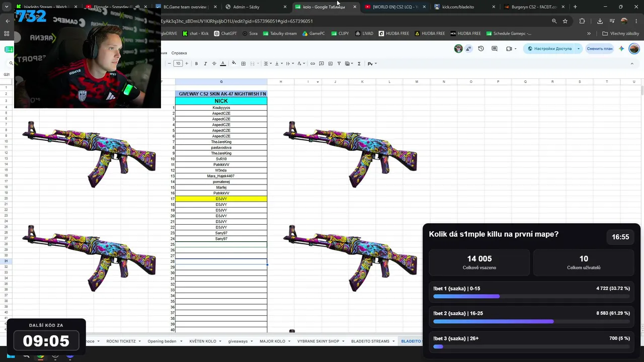Image resolution: width=644 pixels, height=362 pixels.
Task: Open the share options dropdown arrow
Action: pos(579,49)
